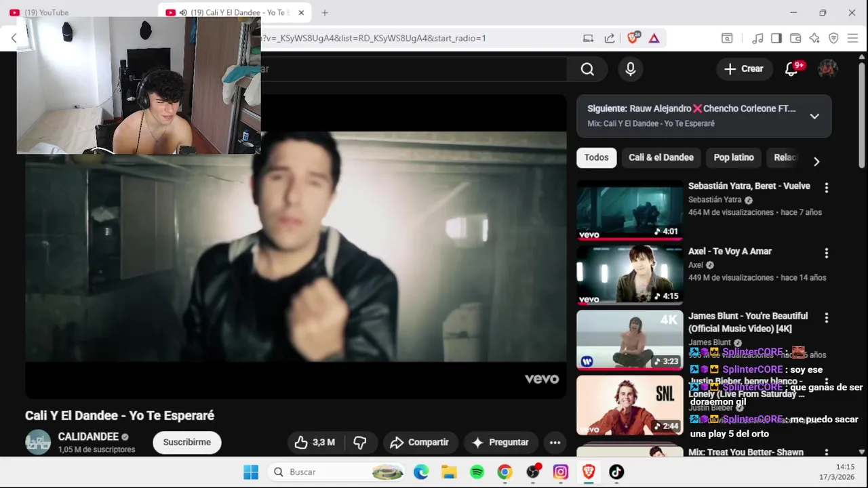The image size is (868, 488).
Task: Open James Blunt You're Beautiful thumbnail
Action: [x=630, y=340]
